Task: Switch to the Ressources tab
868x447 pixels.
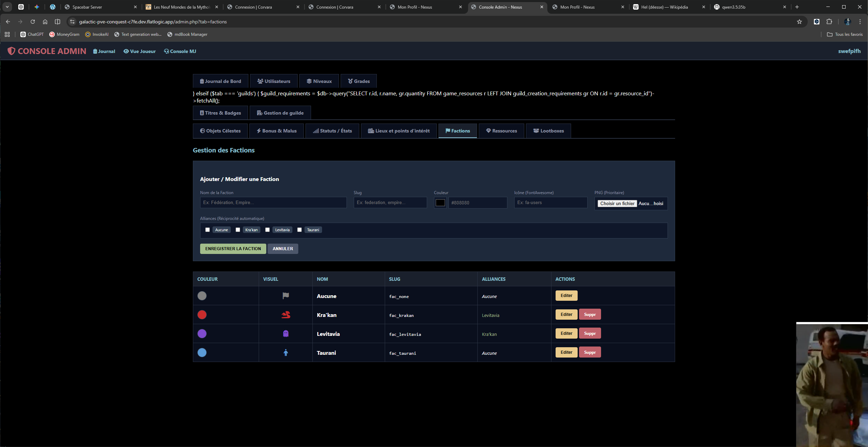Action: (x=501, y=131)
